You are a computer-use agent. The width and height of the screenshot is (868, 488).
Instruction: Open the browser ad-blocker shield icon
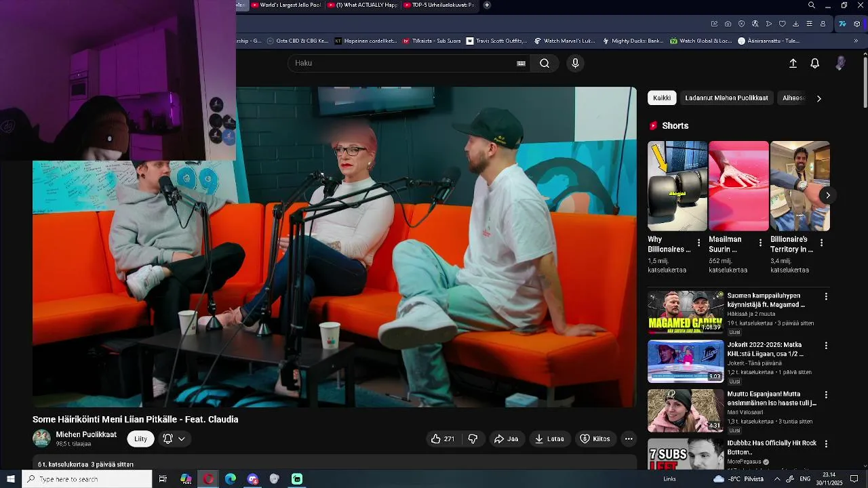(x=741, y=24)
